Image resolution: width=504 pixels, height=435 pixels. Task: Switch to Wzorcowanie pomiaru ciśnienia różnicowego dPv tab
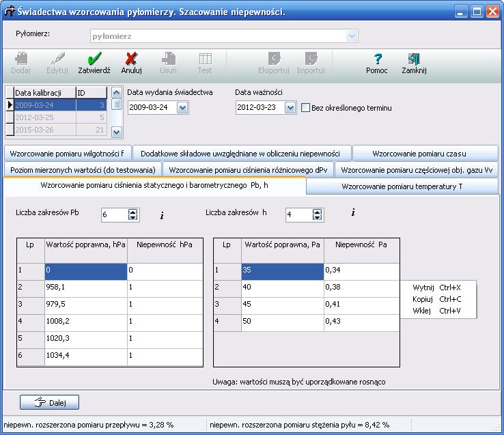(249, 170)
